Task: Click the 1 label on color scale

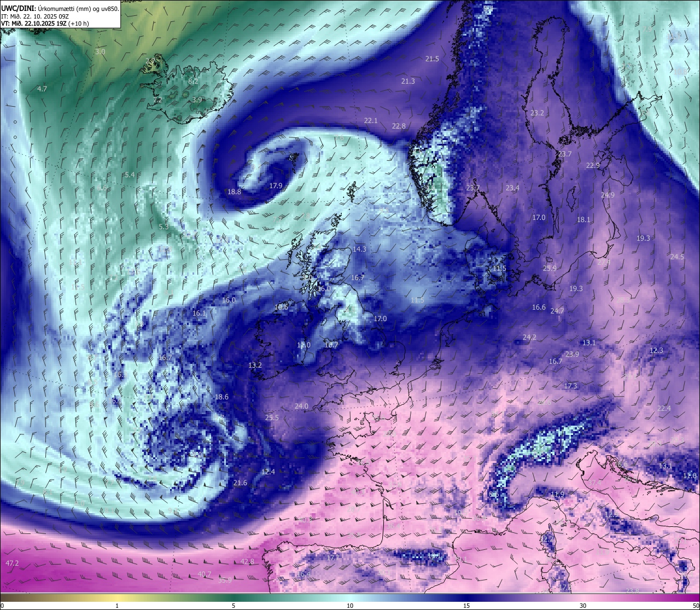Action: tap(117, 606)
